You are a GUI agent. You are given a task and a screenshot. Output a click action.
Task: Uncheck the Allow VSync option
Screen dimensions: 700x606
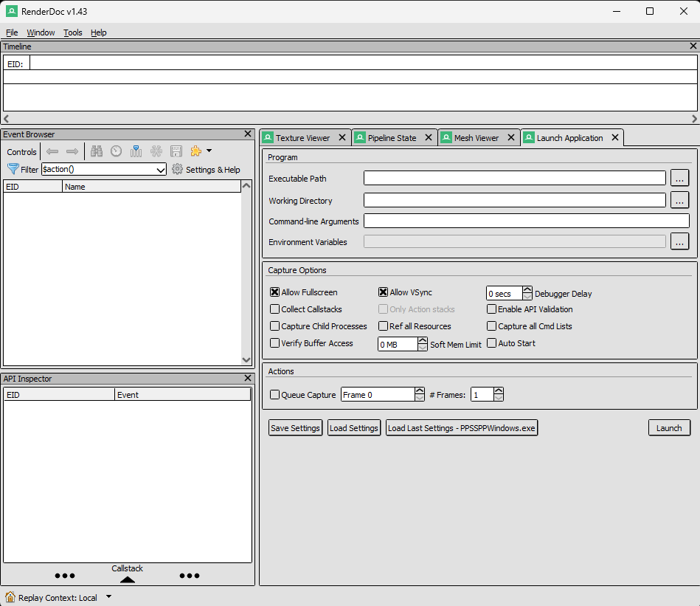pos(384,292)
